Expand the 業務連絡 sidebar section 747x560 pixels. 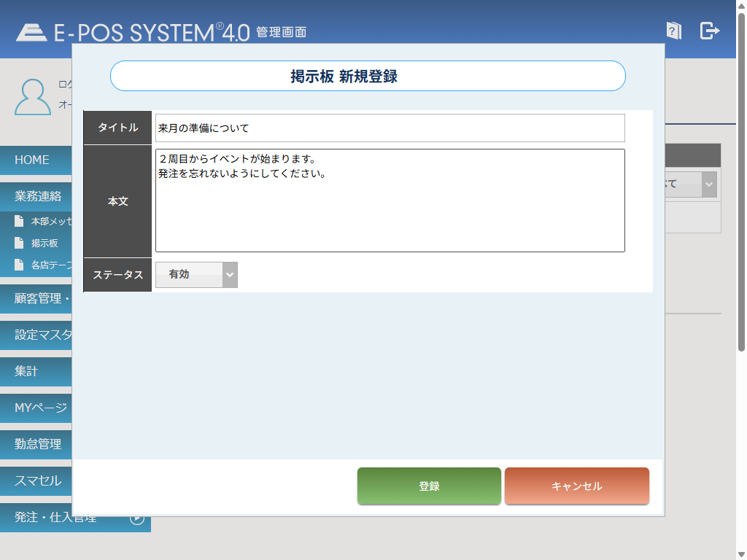38,196
